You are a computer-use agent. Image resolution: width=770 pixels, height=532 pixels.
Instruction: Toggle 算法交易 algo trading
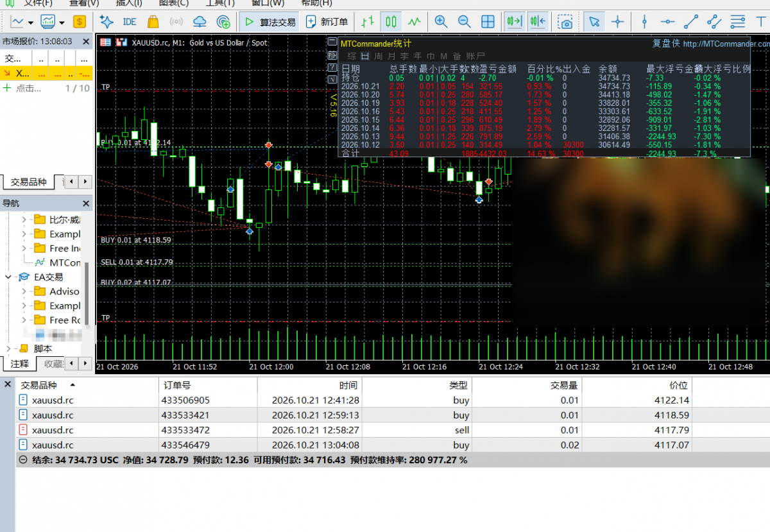coord(269,22)
